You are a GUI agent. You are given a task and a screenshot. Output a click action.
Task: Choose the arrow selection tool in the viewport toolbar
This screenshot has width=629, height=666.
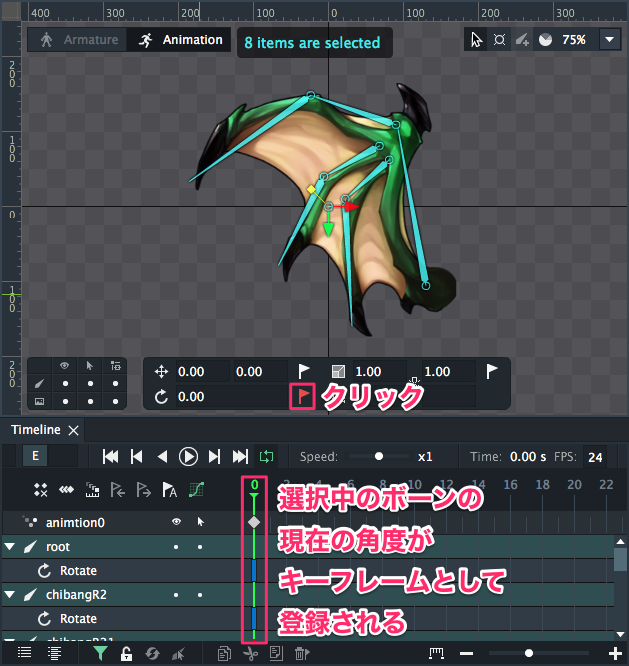476,40
